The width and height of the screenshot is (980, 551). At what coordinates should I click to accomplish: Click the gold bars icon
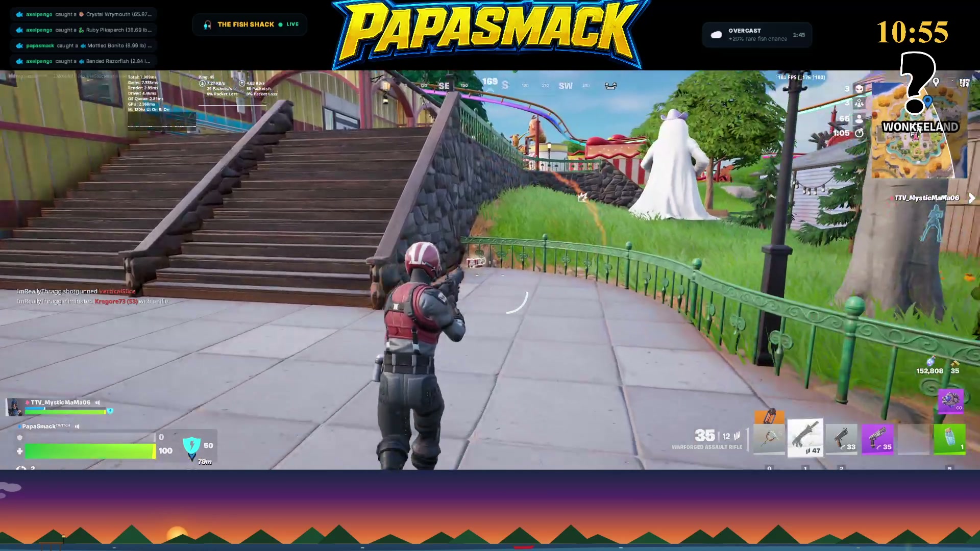[955, 363]
